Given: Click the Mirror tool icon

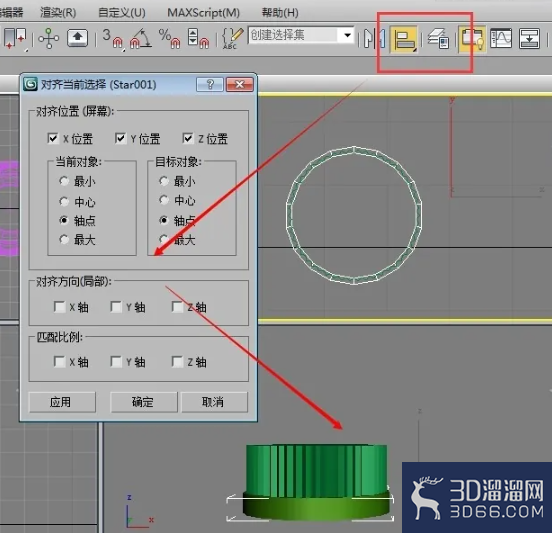Looking at the screenshot, I should tap(374, 38).
